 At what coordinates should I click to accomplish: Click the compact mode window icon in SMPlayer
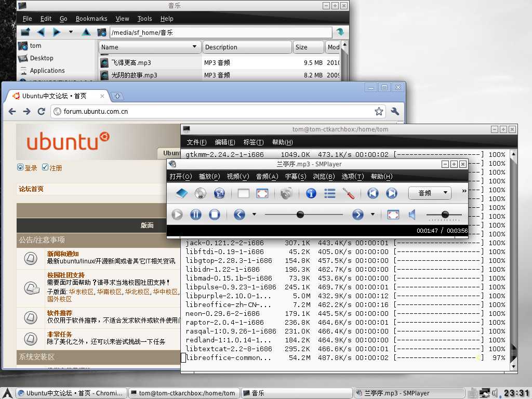tap(243, 193)
